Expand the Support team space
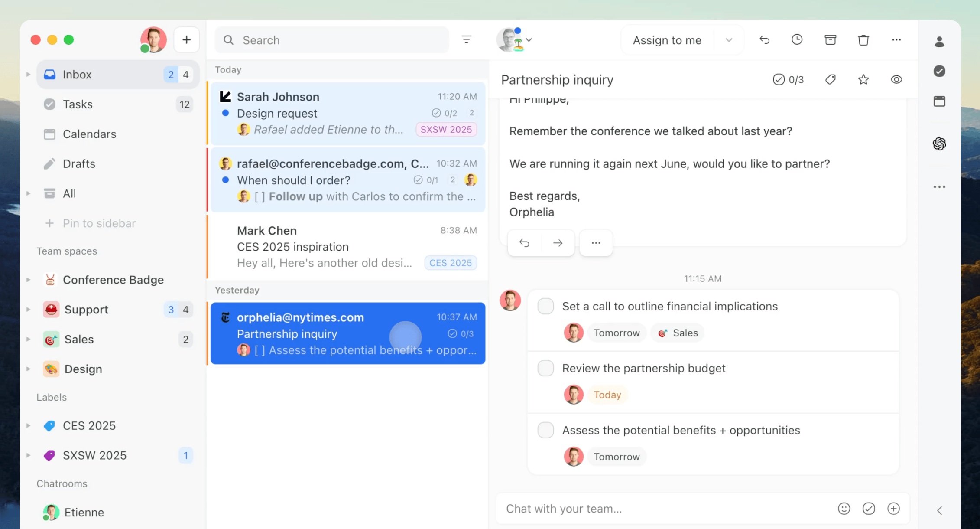This screenshot has height=529, width=980. pyautogui.click(x=29, y=310)
